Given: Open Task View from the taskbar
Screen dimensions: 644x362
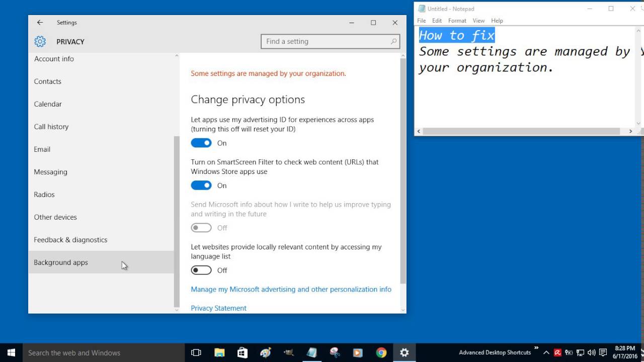Looking at the screenshot, I should (196, 352).
